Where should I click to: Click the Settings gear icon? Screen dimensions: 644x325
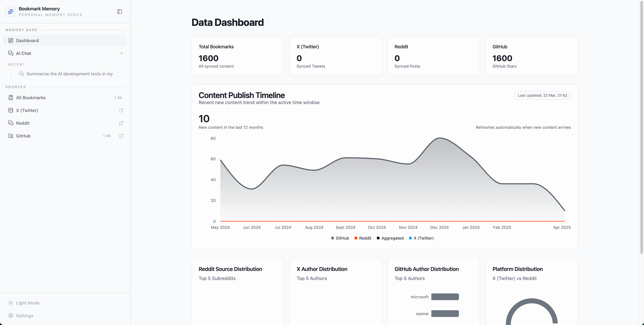11,316
